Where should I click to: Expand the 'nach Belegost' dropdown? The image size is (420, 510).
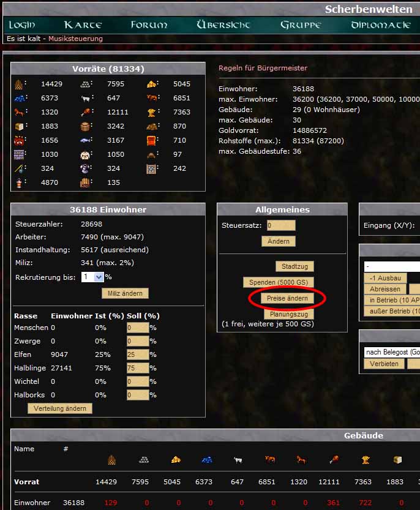392,352
